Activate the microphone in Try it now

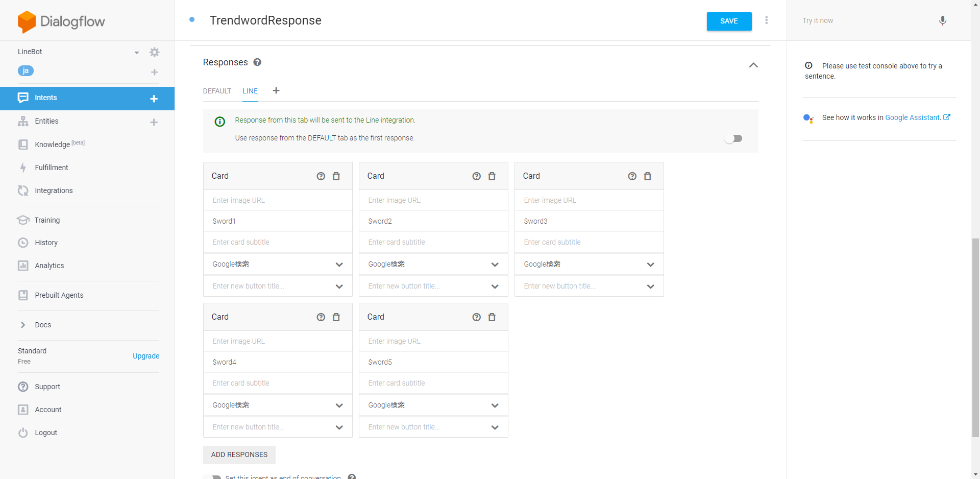943,20
